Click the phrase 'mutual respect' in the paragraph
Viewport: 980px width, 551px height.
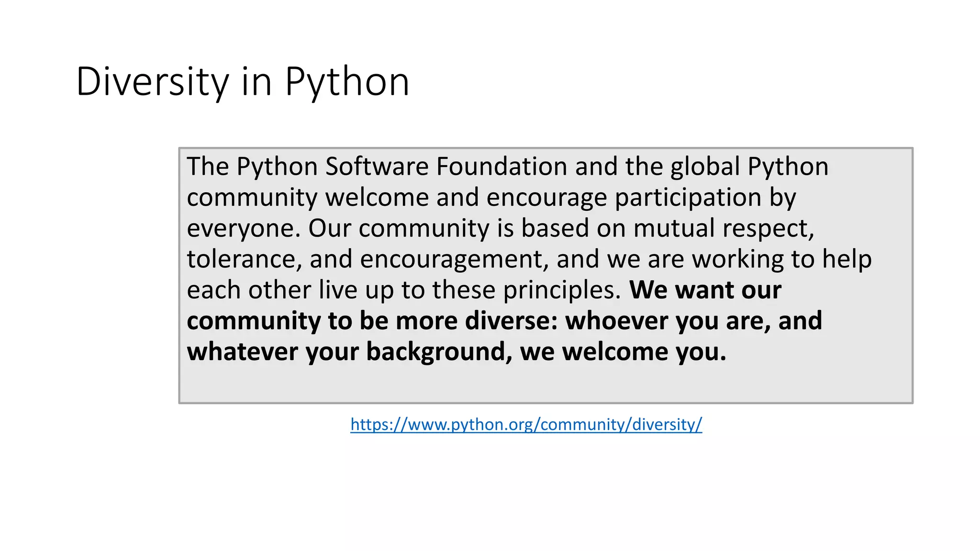tap(723, 228)
